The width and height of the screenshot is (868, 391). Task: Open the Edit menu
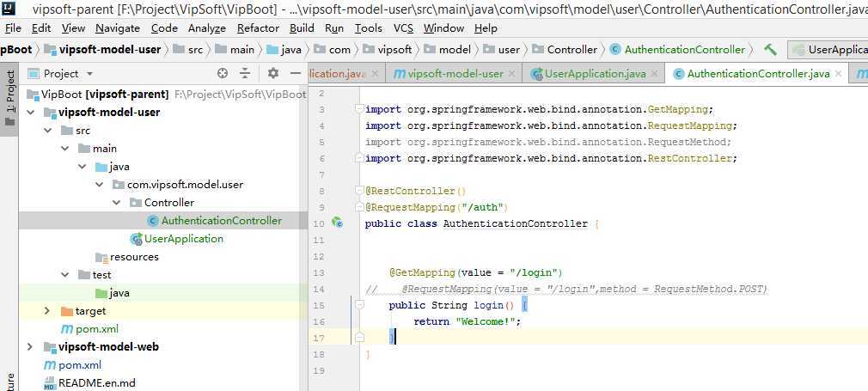click(x=41, y=28)
